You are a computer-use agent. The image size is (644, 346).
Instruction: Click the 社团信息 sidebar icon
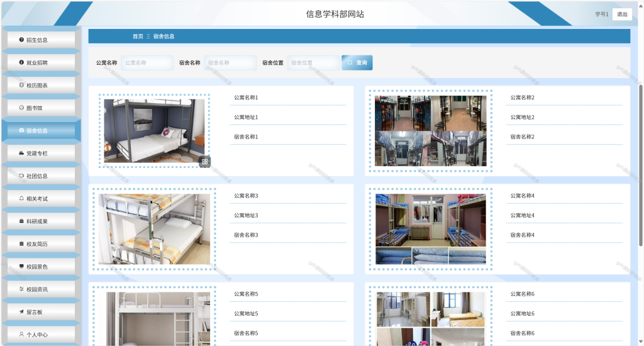click(x=21, y=176)
